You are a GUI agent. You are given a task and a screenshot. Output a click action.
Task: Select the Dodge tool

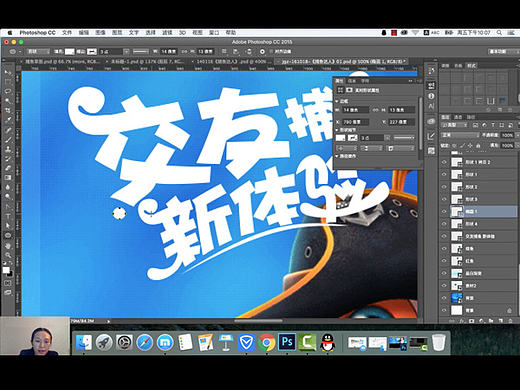point(8,197)
